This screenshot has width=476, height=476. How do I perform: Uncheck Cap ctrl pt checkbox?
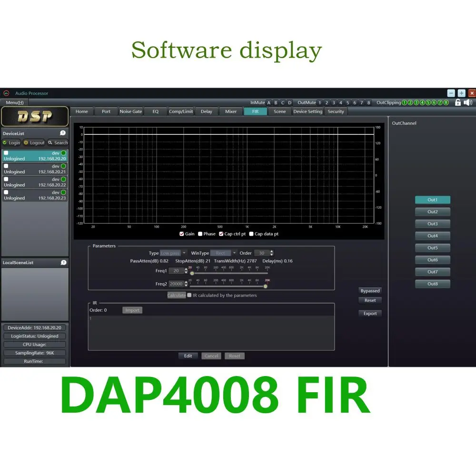click(221, 234)
